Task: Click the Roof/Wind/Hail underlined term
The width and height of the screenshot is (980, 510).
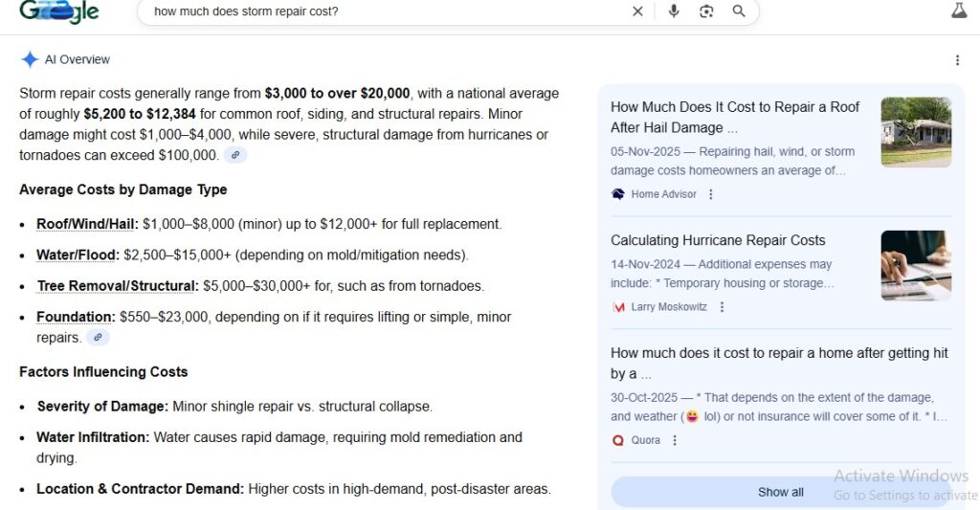Action: [x=87, y=224]
